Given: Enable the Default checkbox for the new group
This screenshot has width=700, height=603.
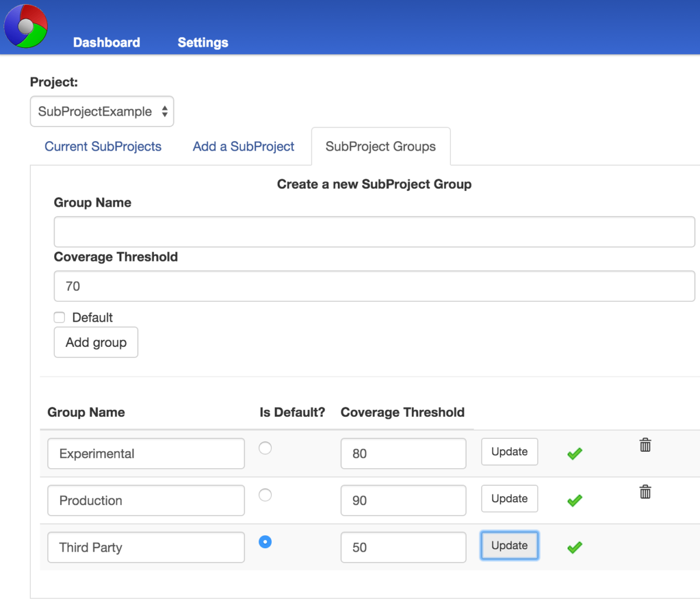Looking at the screenshot, I should pyautogui.click(x=59, y=317).
